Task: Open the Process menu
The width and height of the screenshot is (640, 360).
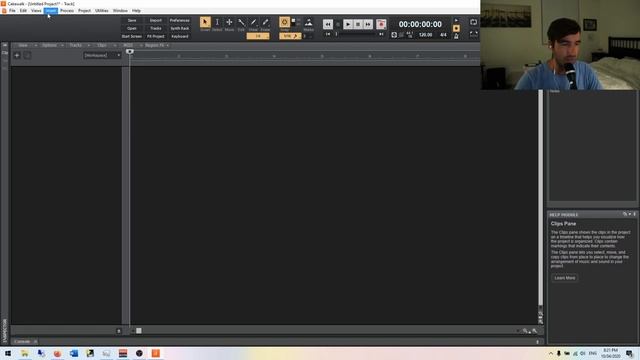Action: pos(67,11)
